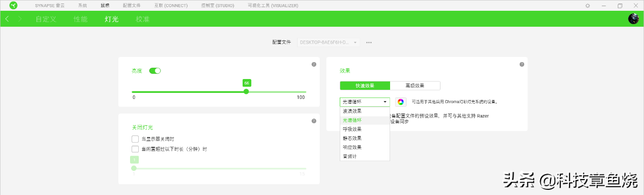Select 光谱循环 in the dropdown list
The image size is (644, 195).
(364, 120)
